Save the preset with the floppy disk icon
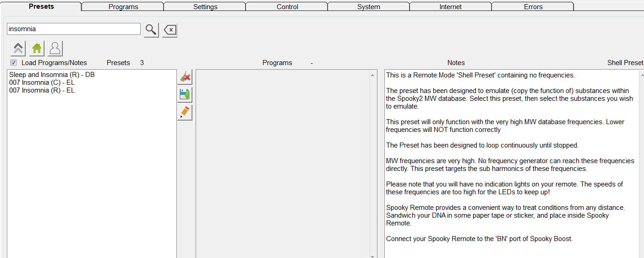Image resolution: width=644 pixels, height=258 pixels. (185, 94)
